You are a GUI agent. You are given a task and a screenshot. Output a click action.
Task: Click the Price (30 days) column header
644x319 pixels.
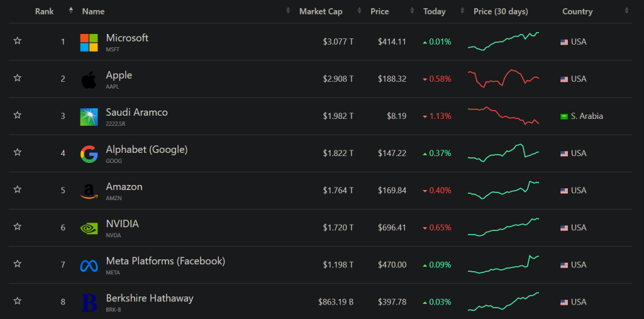[501, 11]
